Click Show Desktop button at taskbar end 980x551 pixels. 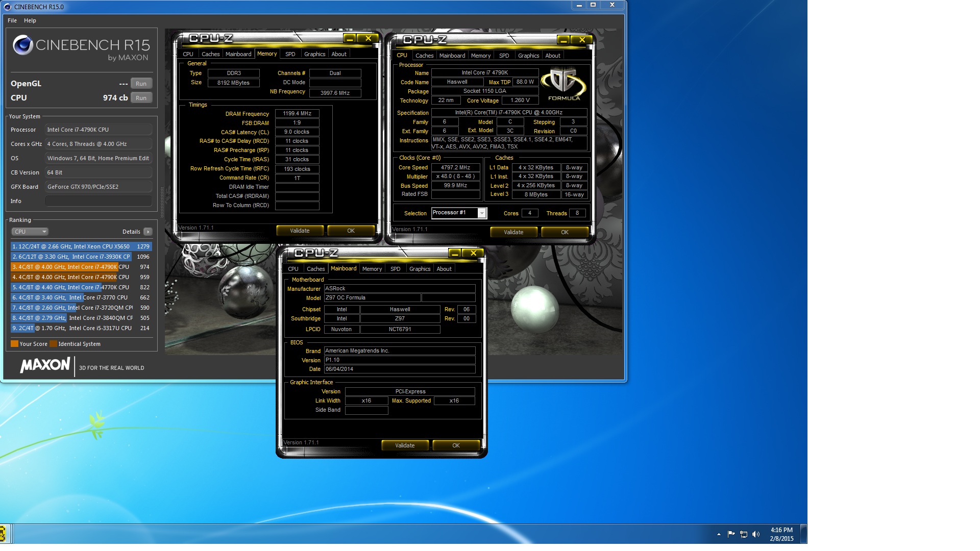[803, 534]
